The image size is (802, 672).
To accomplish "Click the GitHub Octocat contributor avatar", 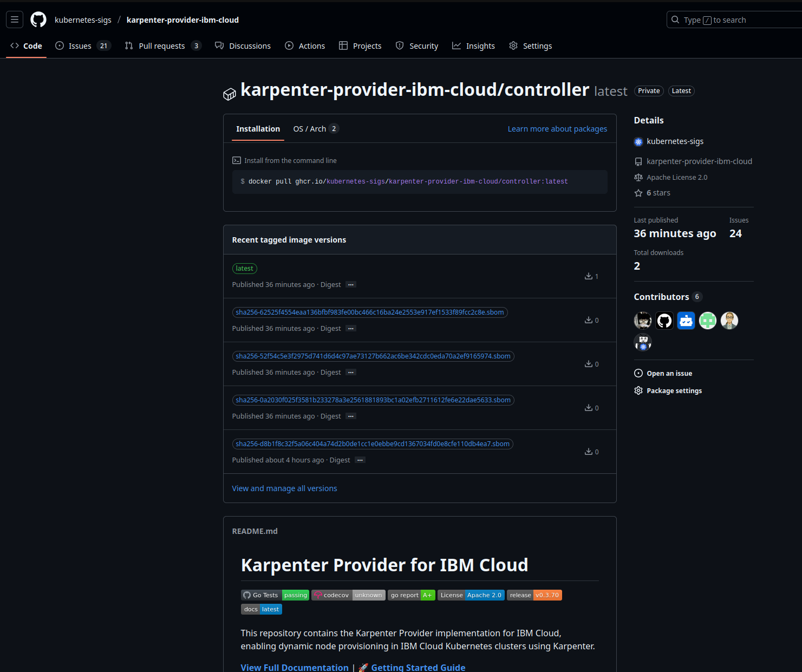I will point(664,321).
